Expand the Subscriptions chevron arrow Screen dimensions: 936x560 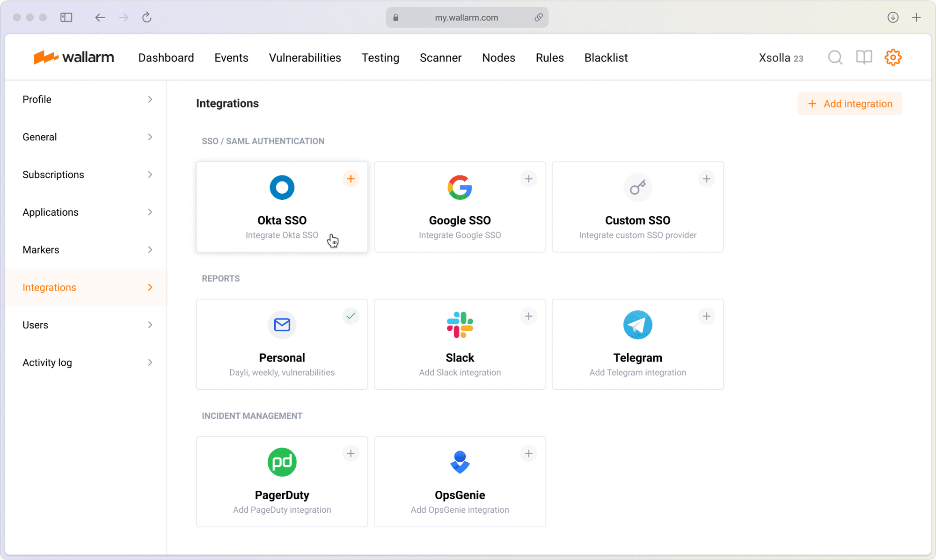click(150, 175)
